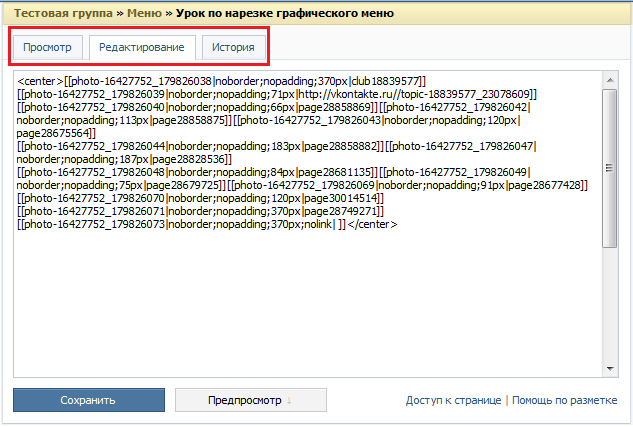Click the text page28675564
This screenshot has height=427, width=633.
click(x=52, y=133)
